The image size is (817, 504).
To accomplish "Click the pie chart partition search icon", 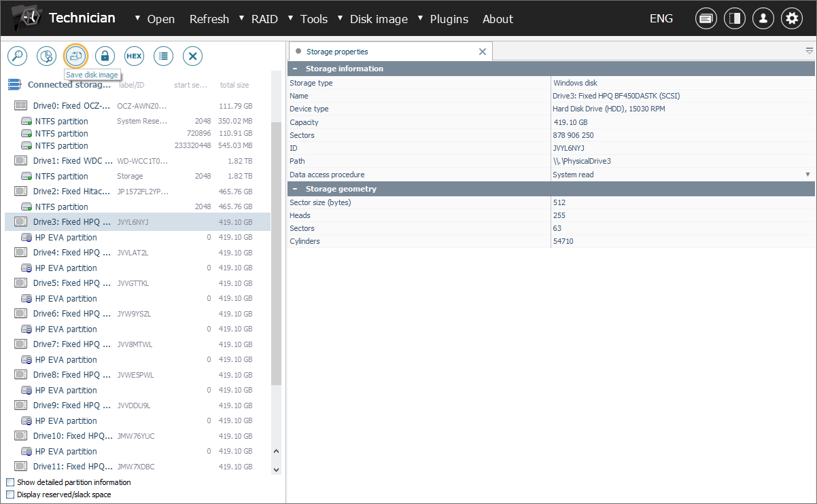I will [46, 56].
